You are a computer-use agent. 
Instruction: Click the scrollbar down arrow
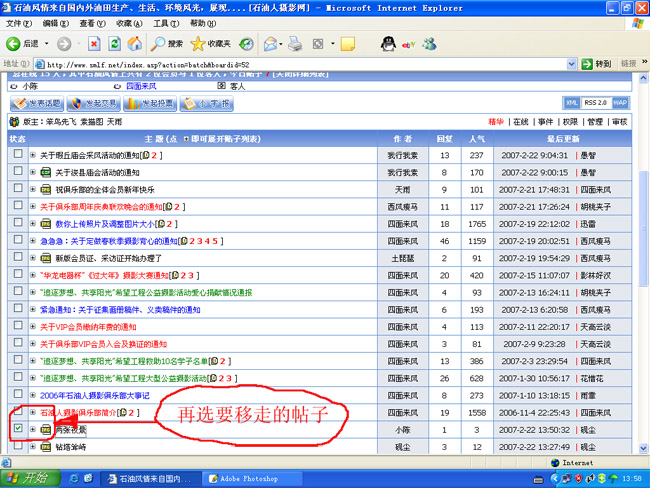pyautogui.click(x=643, y=448)
